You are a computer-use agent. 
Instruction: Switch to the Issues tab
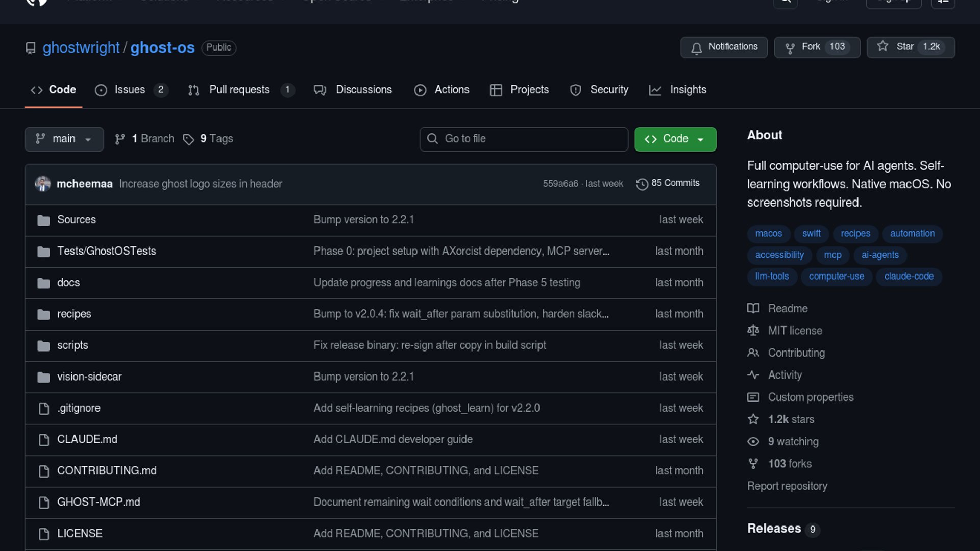[130, 90]
